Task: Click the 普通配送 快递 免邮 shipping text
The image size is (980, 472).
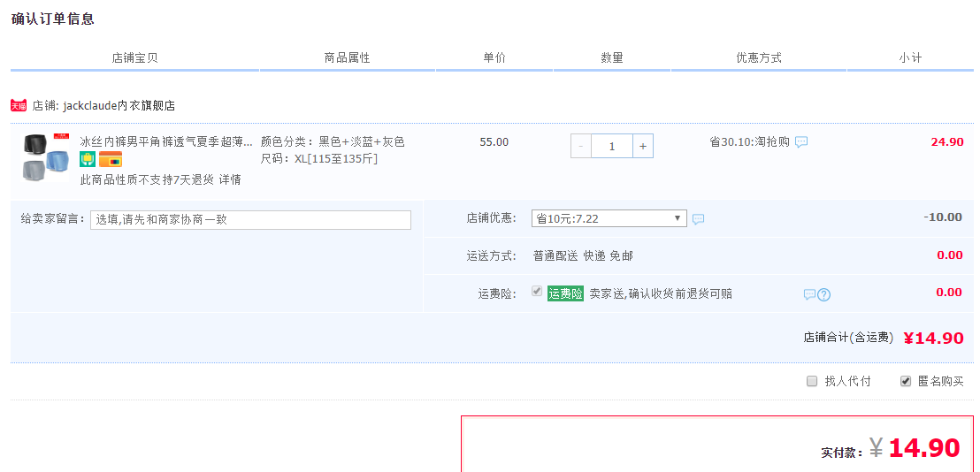Action: point(583,255)
